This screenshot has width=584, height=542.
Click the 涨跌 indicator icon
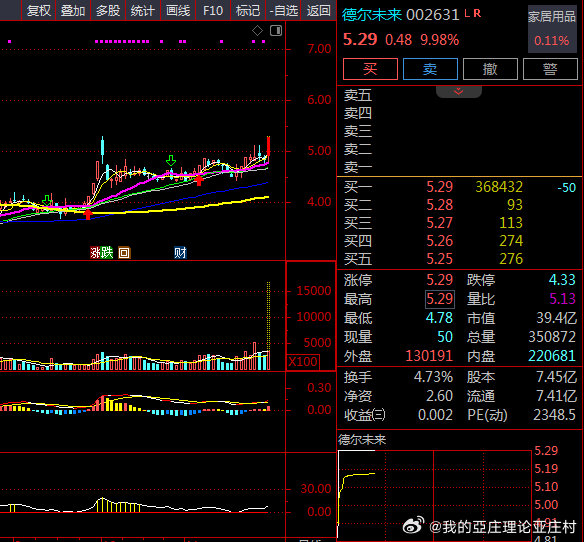coord(101,253)
